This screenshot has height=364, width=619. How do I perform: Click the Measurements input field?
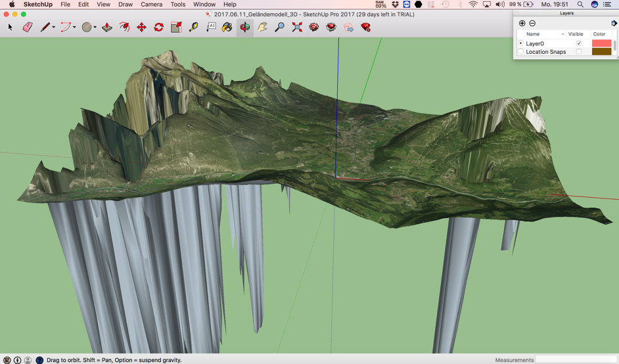click(576, 359)
